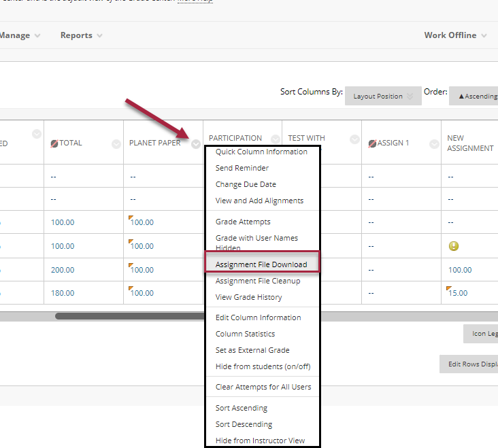
Task: Click the PLANET PAPER column header
Action: tap(154, 143)
